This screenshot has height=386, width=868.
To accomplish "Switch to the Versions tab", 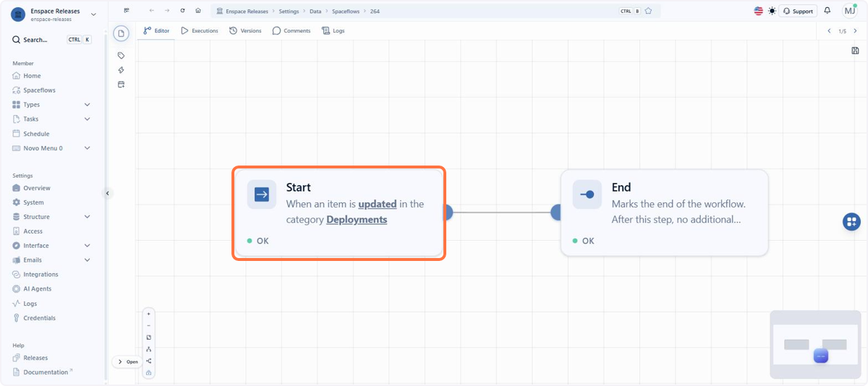I will pos(245,31).
